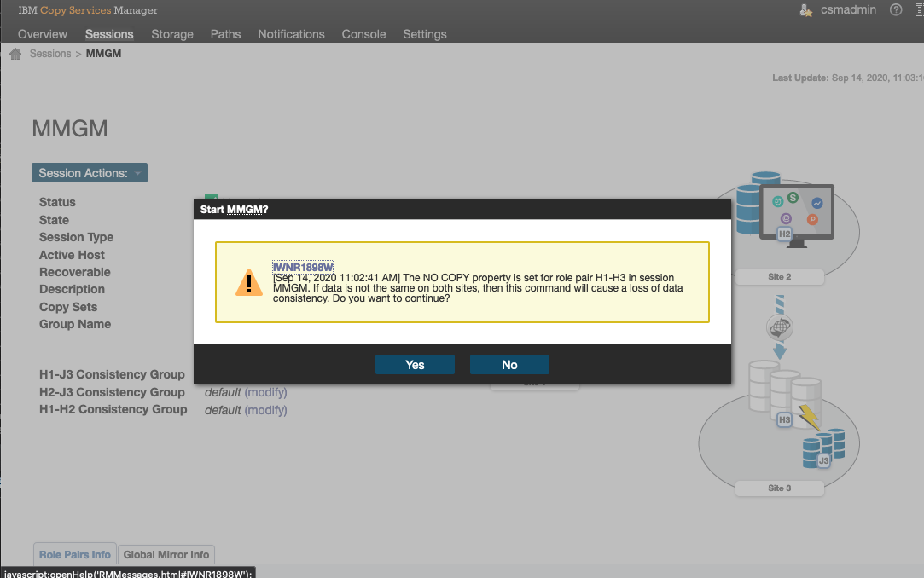Click the H1-J3 Consistency Group label
The width and height of the screenshot is (924, 578).
coord(112,374)
